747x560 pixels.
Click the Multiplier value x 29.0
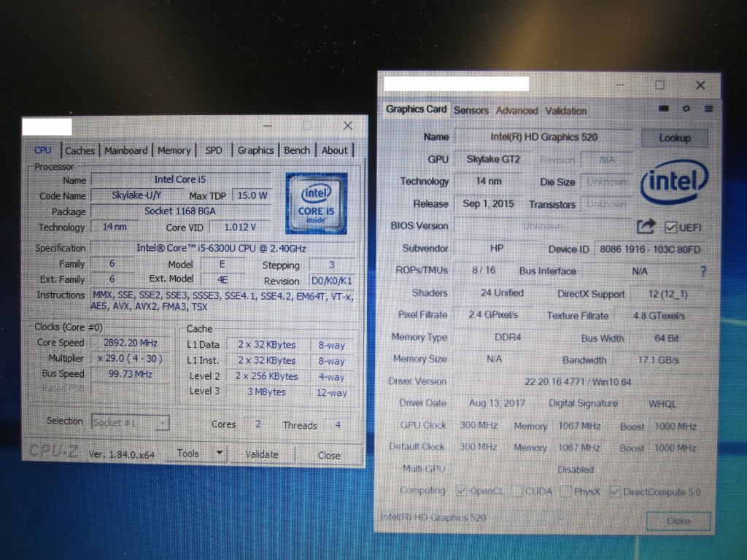[x=130, y=358]
